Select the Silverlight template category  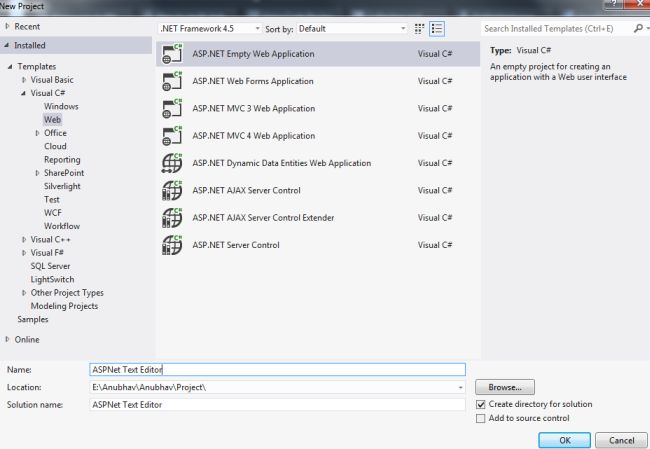click(x=62, y=186)
